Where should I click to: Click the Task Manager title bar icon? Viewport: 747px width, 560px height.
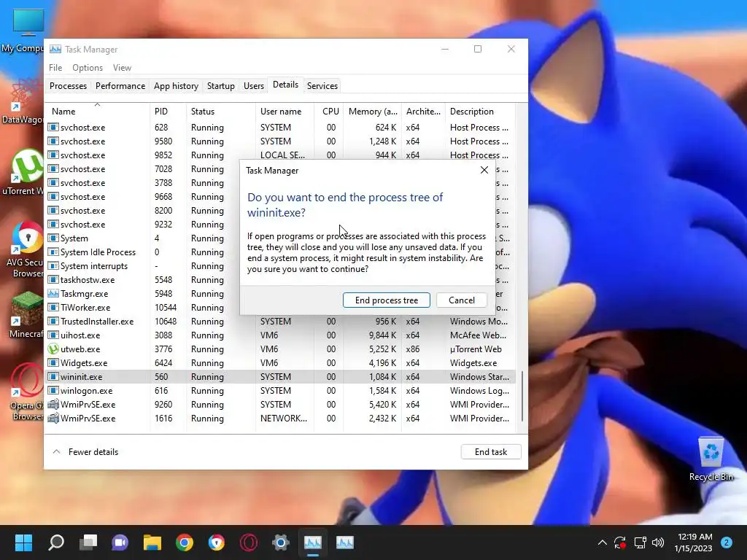[55, 49]
